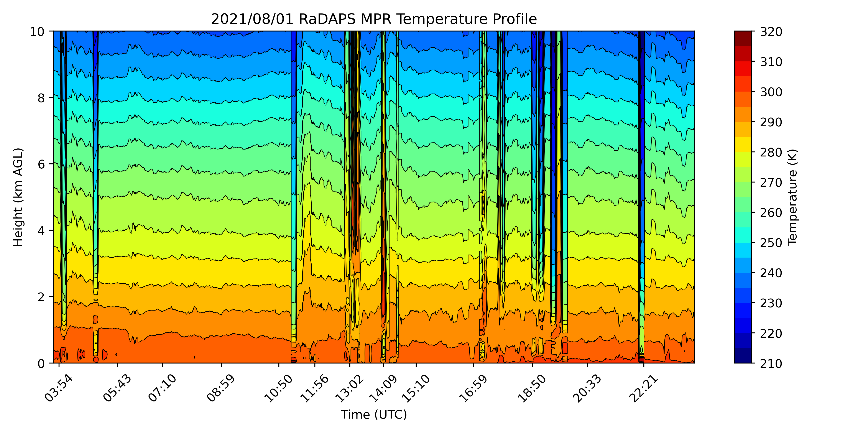Click the x-axis tick label 16:59
Screen dimensions: 868x434
point(473,388)
